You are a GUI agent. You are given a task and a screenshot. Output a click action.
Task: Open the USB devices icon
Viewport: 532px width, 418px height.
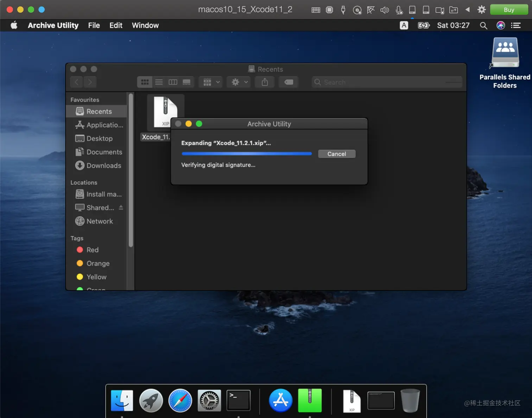click(x=343, y=10)
